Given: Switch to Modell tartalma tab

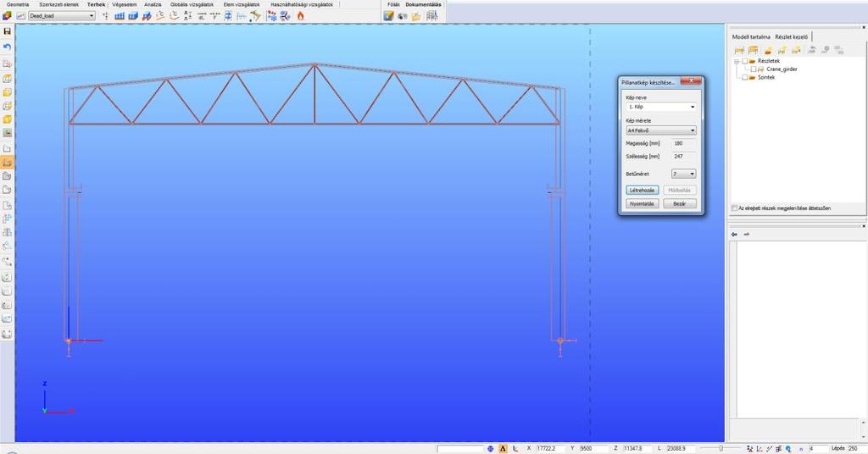Looking at the screenshot, I should point(751,37).
